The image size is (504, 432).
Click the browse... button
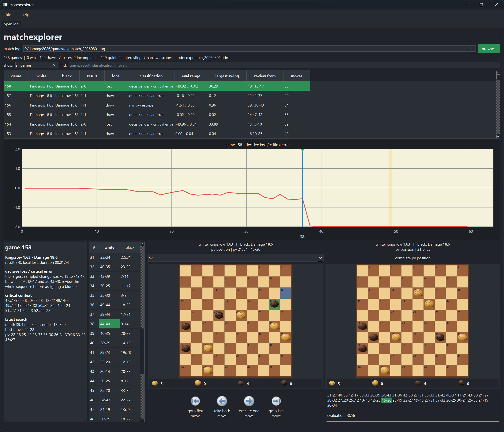(489, 49)
